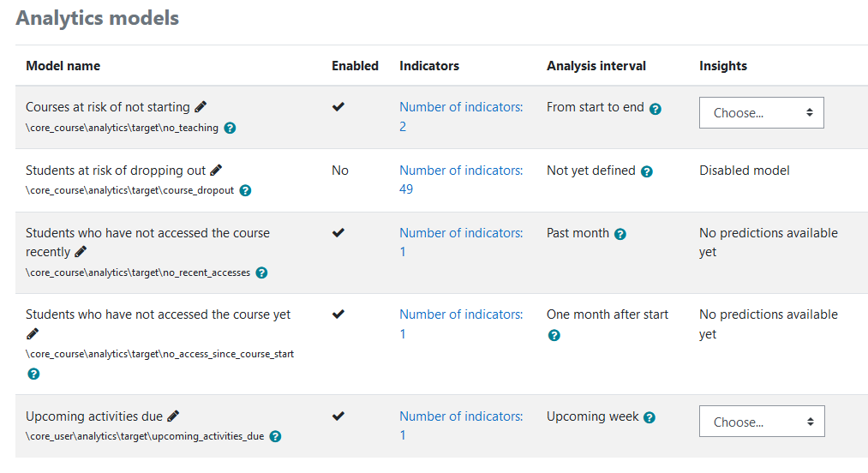The width and height of the screenshot is (868, 473).
Task: Click help icon for upcoming_activities_due target
Action: pos(275,436)
